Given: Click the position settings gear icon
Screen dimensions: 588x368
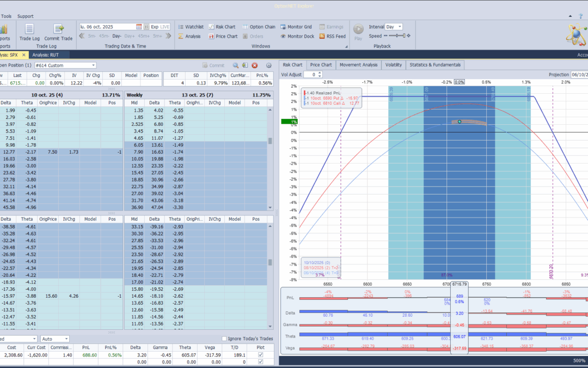Looking at the screenshot, I should pyautogui.click(x=268, y=65).
